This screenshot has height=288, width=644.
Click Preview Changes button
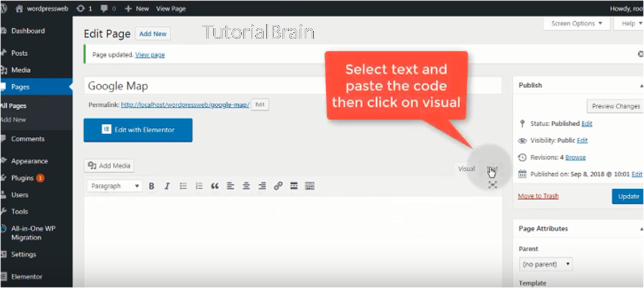click(x=615, y=106)
